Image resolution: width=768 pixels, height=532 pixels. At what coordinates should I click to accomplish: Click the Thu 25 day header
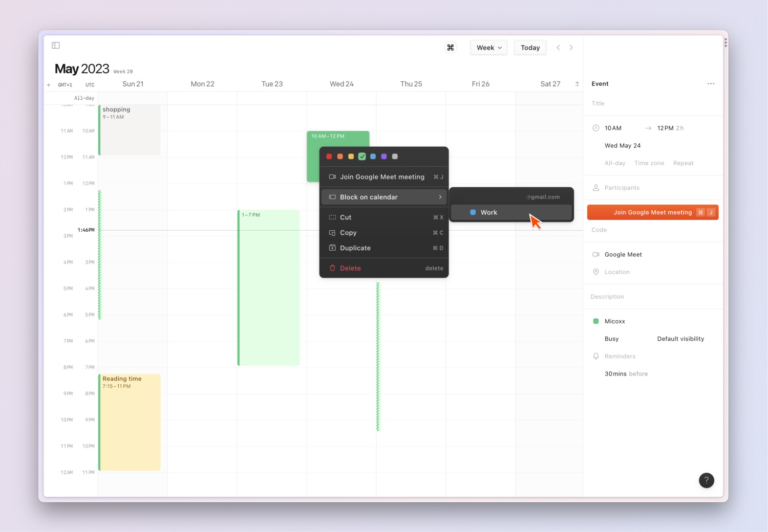click(x=411, y=84)
